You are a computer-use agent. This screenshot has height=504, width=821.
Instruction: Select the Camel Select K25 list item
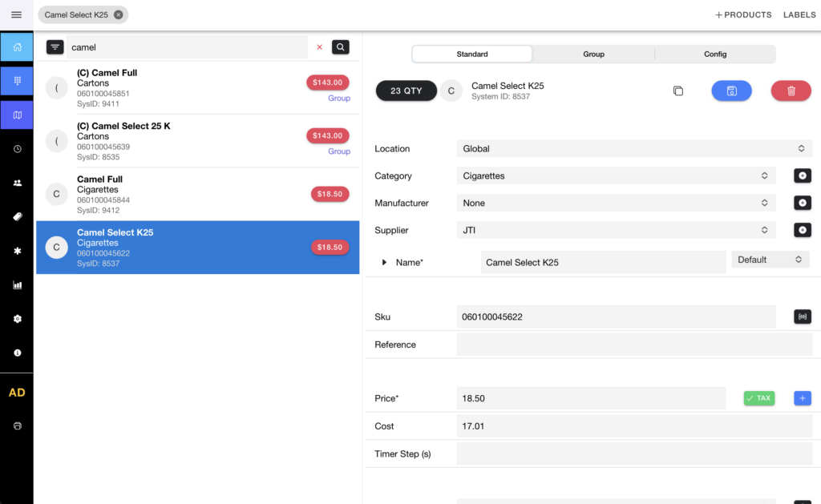click(x=197, y=248)
